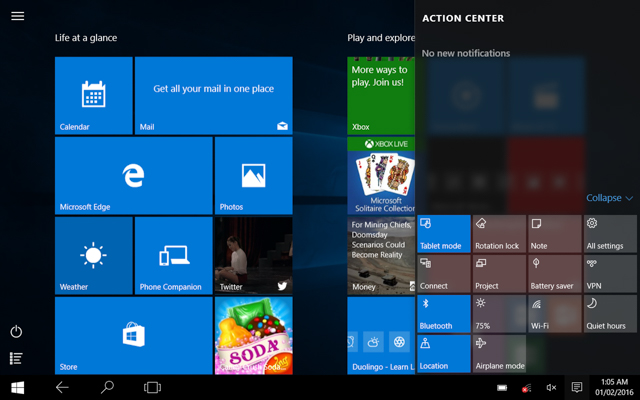Click the muted volume tray icon

[x=551, y=388]
